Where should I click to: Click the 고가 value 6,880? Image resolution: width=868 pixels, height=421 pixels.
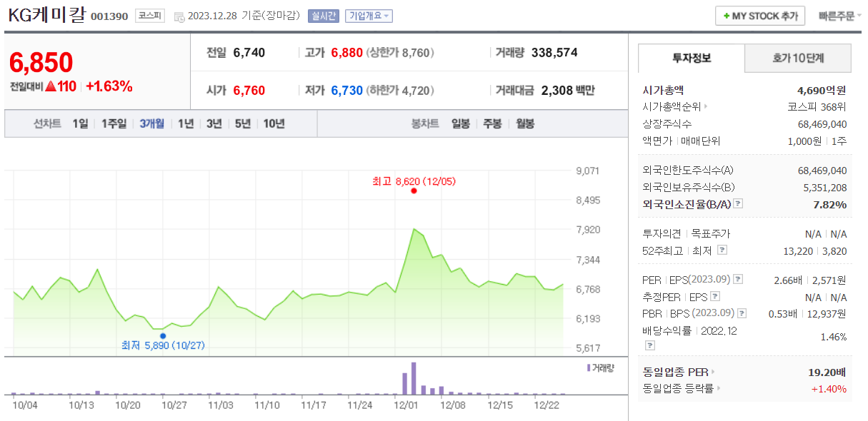pos(347,53)
